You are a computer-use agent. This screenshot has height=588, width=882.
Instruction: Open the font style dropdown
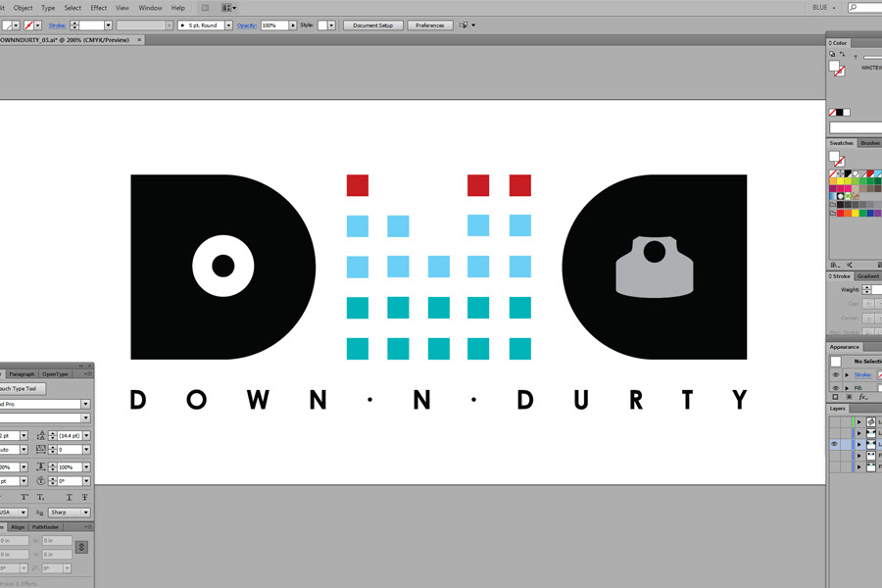point(85,418)
